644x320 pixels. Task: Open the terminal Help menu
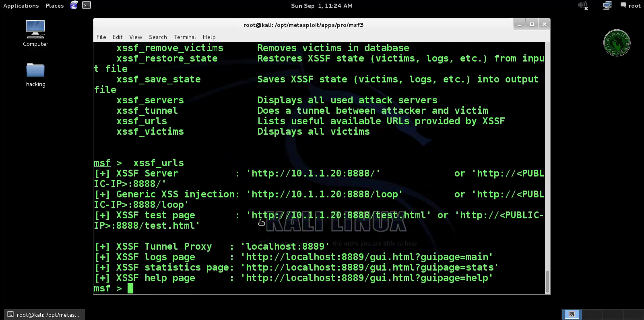point(209,37)
